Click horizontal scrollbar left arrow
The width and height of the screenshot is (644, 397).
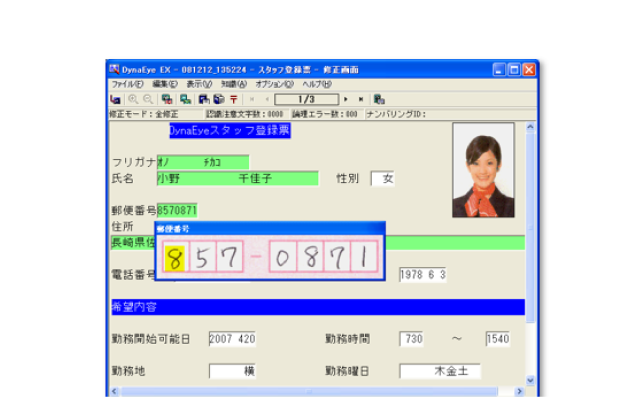[114, 391]
